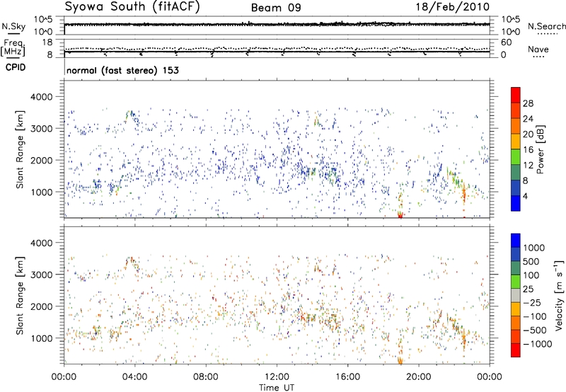This screenshot has height=392, width=566.
Task: Click the '12:00' time tick label
Action: (x=277, y=377)
